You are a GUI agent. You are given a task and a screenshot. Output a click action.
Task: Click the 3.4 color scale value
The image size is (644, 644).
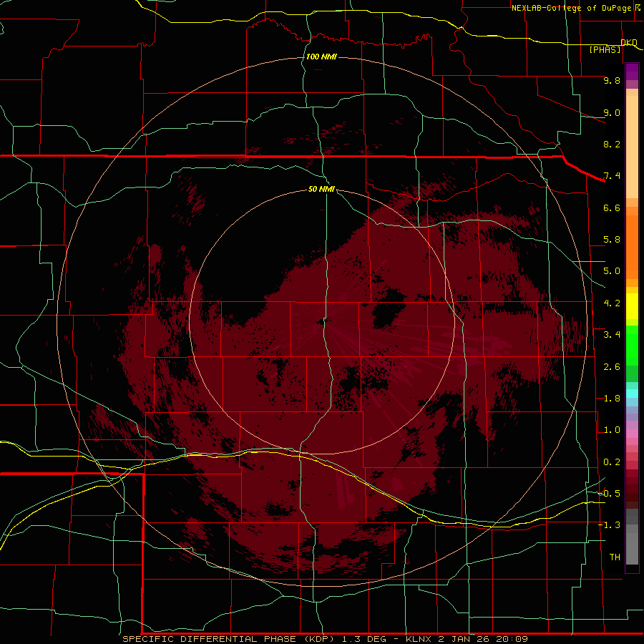coord(612,335)
